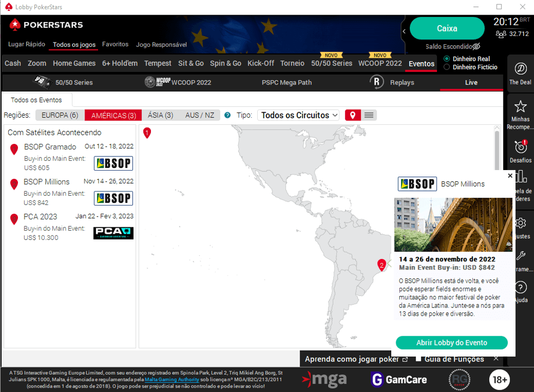Click the BSOP Millions popup photo
The height and width of the screenshot is (392, 534).
click(x=453, y=225)
